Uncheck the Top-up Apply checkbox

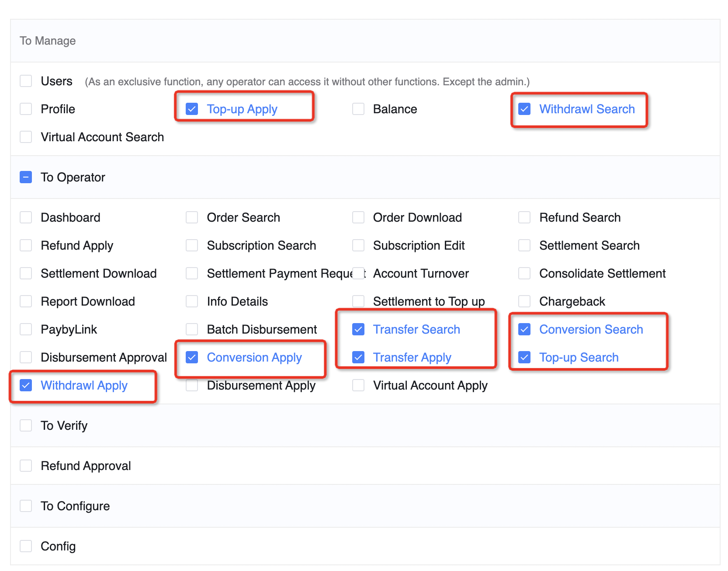[192, 109]
